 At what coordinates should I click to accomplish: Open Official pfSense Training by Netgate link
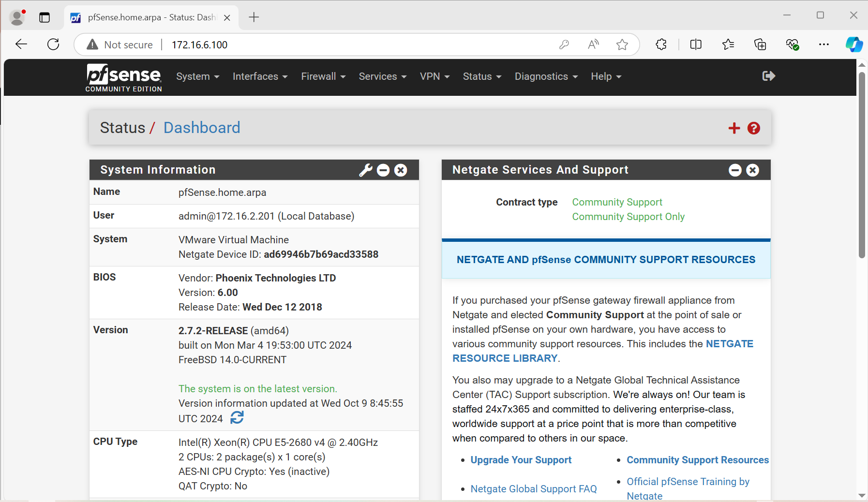[x=688, y=488]
